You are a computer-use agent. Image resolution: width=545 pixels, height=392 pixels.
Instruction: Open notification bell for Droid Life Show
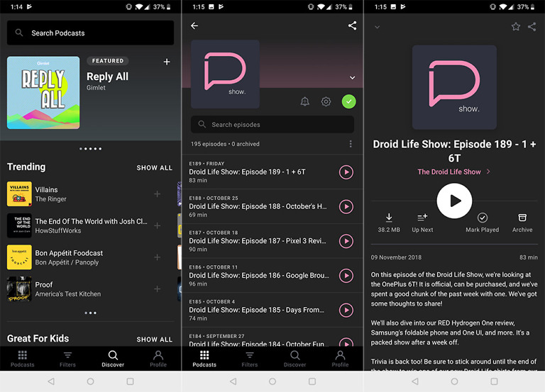304,101
